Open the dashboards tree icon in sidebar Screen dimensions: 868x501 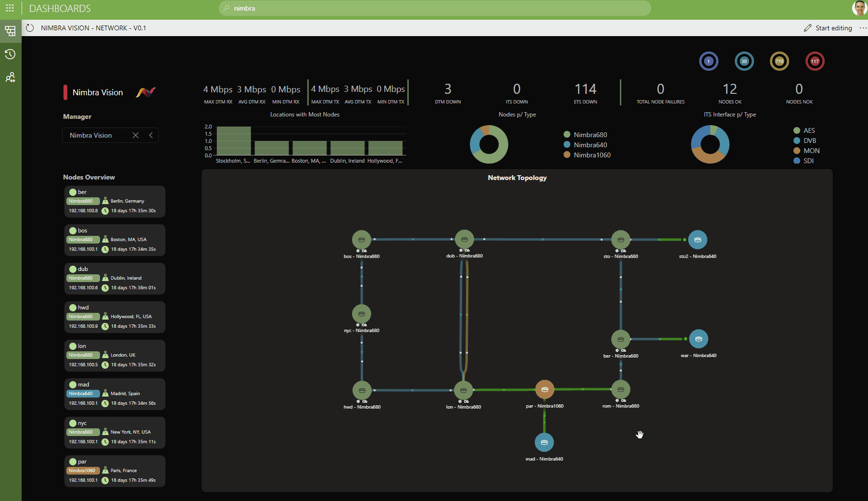pos(10,31)
